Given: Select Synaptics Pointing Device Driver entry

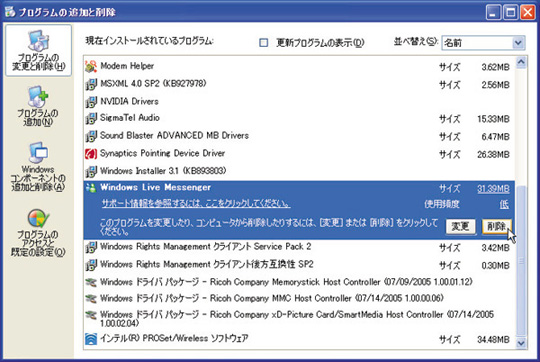Looking at the screenshot, I should pyautogui.click(x=299, y=154).
